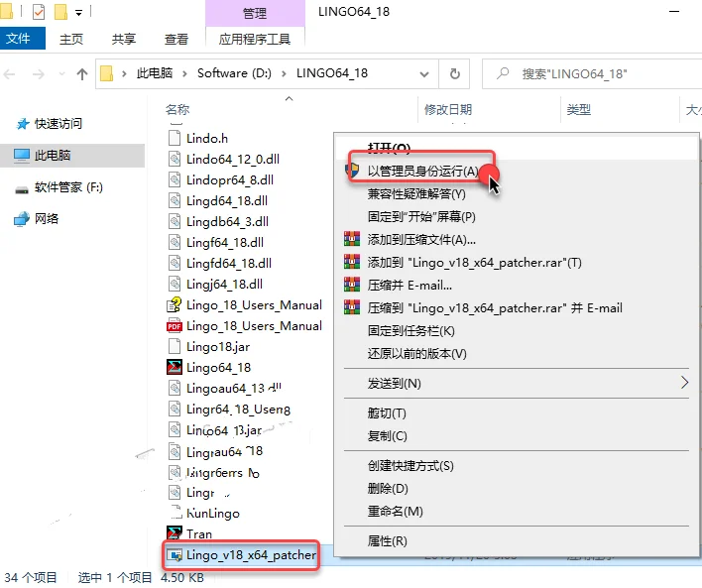Image resolution: width=702 pixels, height=588 pixels.
Task: Click Software (D:) in the address bar
Action: point(234,73)
